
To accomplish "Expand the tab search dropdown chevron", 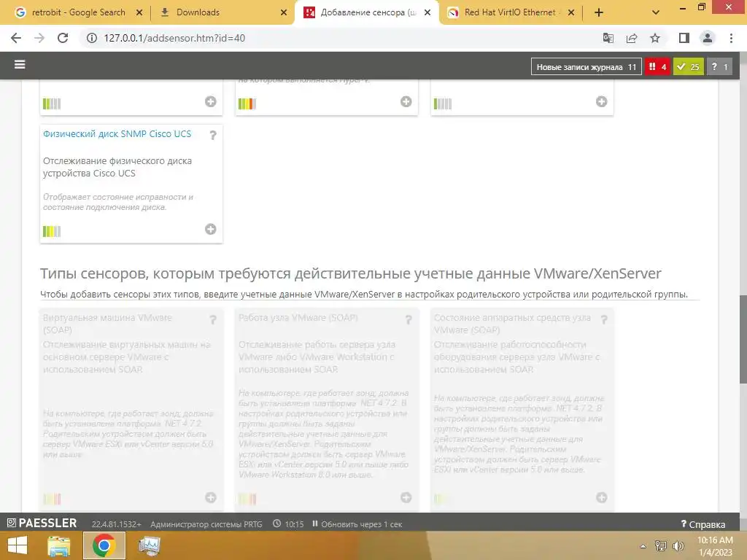I will pos(656,12).
